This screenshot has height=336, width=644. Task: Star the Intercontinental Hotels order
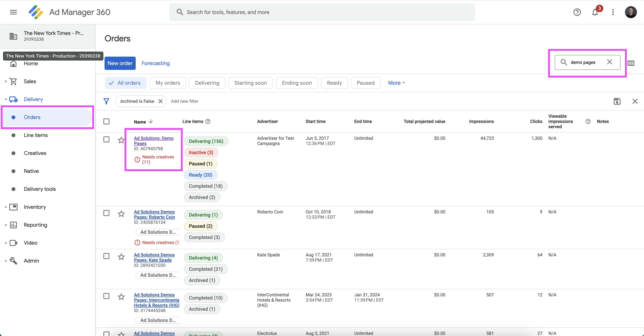[121, 296]
